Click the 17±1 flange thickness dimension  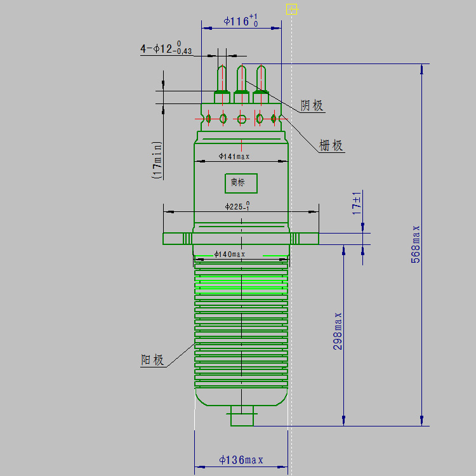357,203
